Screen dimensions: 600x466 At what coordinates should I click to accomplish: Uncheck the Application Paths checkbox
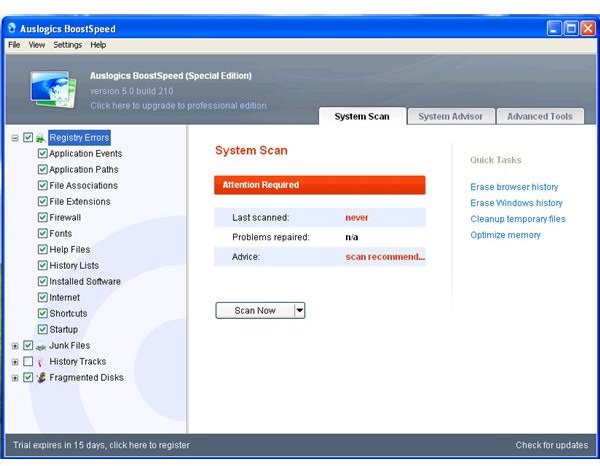point(42,169)
